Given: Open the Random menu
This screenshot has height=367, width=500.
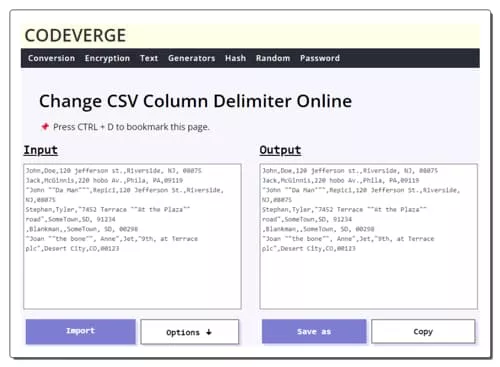Looking at the screenshot, I should click(273, 58).
